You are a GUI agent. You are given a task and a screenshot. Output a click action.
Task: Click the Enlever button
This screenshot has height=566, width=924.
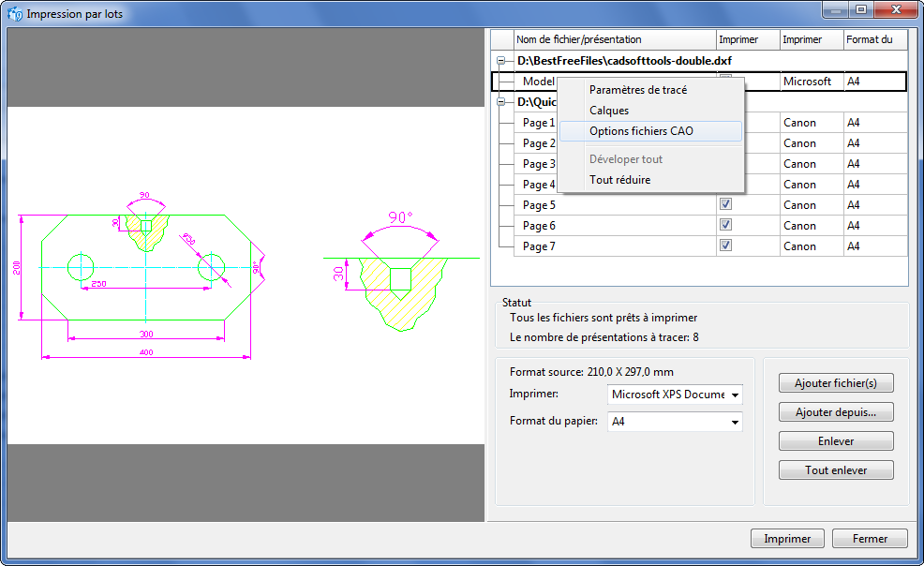(836, 441)
